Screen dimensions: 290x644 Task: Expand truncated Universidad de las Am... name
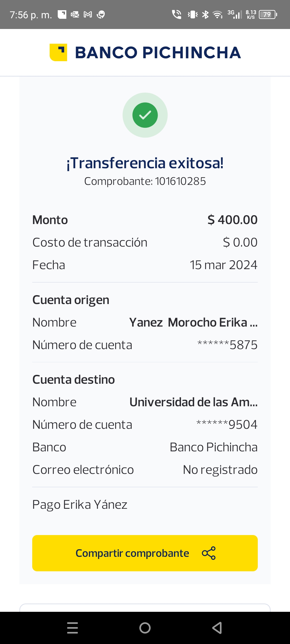tap(193, 402)
